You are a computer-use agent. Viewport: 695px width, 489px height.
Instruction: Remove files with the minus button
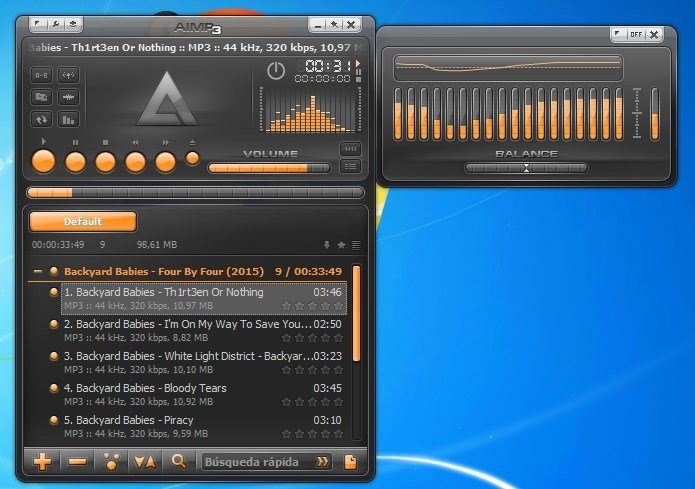(x=78, y=462)
